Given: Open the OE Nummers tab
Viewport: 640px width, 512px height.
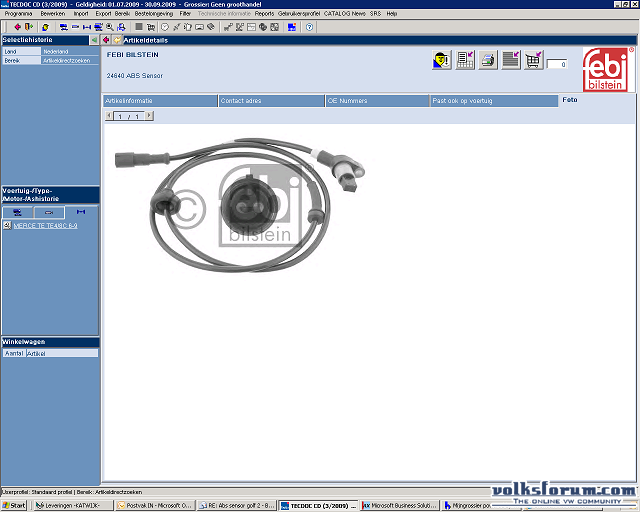Looking at the screenshot, I should (x=378, y=101).
